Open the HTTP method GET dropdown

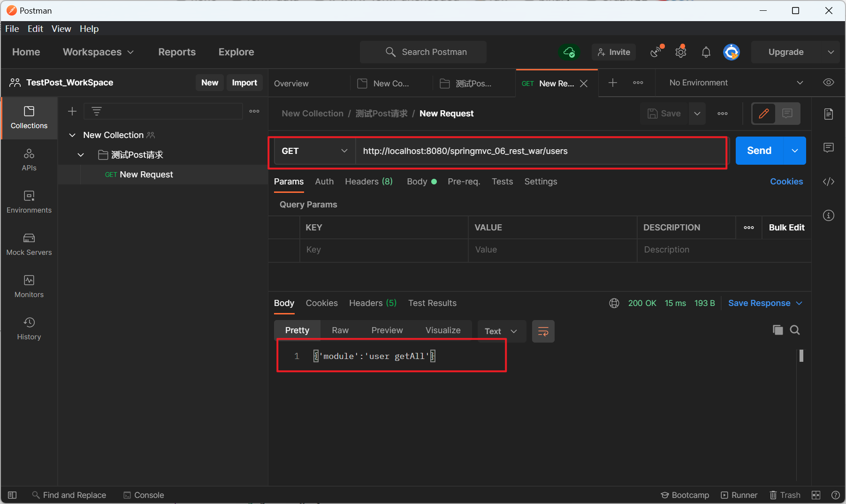314,151
